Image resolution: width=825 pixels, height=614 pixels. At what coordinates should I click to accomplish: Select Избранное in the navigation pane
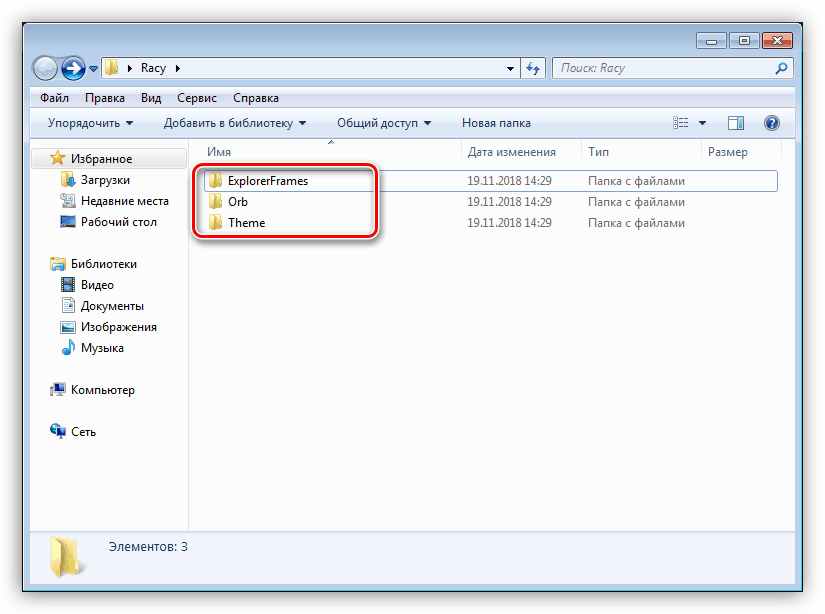coord(102,159)
